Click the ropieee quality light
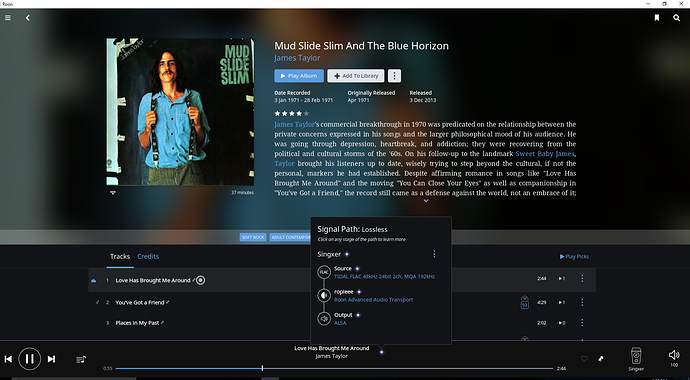 tap(359, 292)
